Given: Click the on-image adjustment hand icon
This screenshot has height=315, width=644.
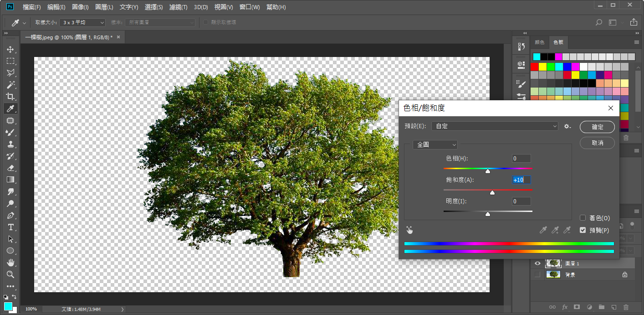Looking at the screenshot, I should [409, 230].
